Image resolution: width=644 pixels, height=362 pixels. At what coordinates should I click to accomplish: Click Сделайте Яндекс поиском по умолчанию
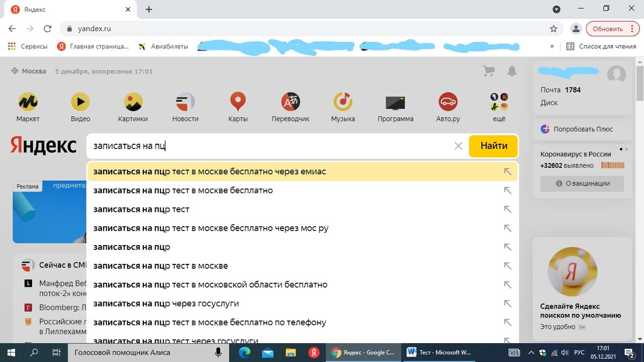click(x=581, y=311)
